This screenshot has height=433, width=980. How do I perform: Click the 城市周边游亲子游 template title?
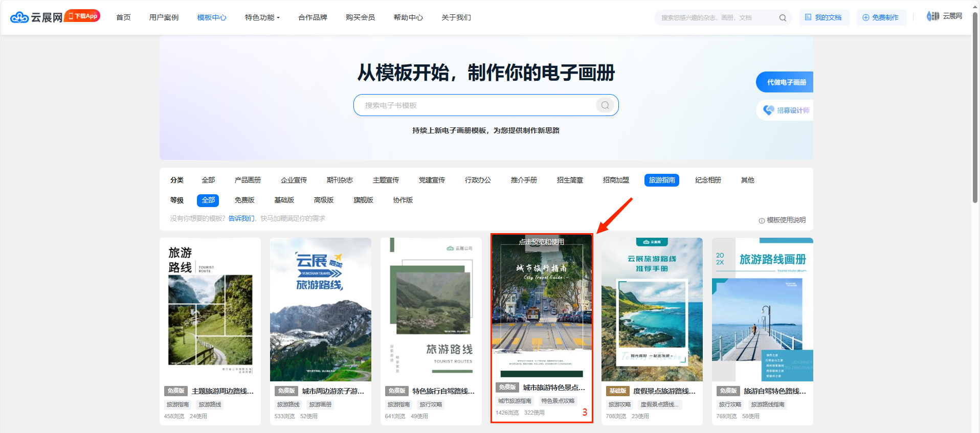tap(333, 391)
